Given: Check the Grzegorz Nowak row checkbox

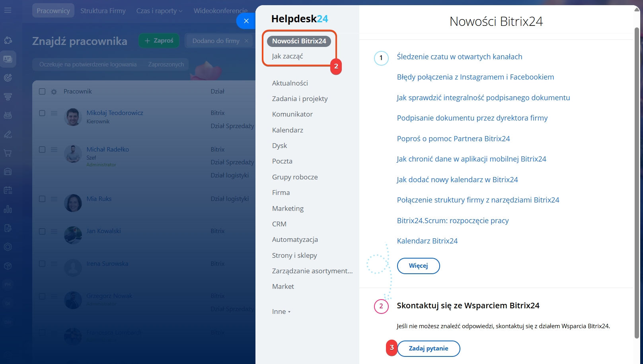Looking at the screenshot, I should point(42,296).
